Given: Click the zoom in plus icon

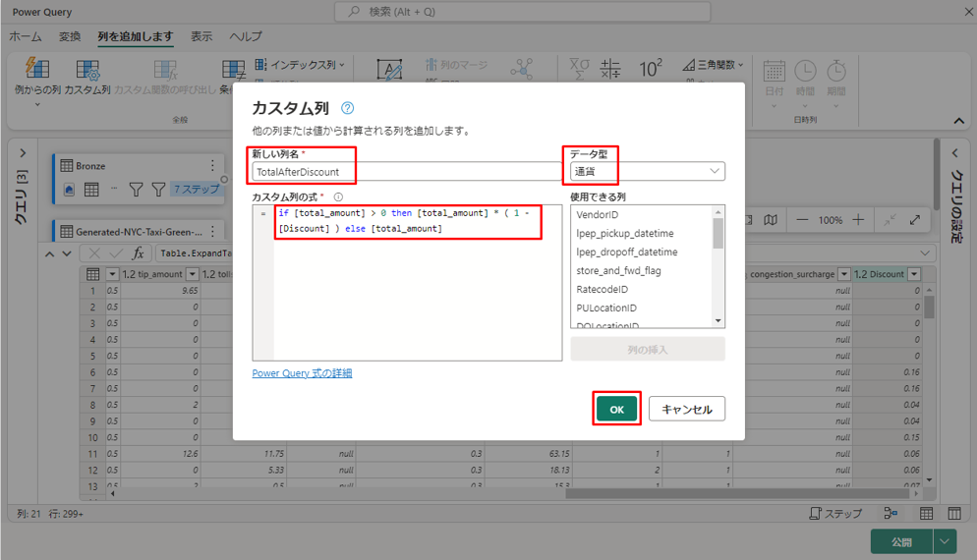Looking at the screenshot, I should 858,220.
